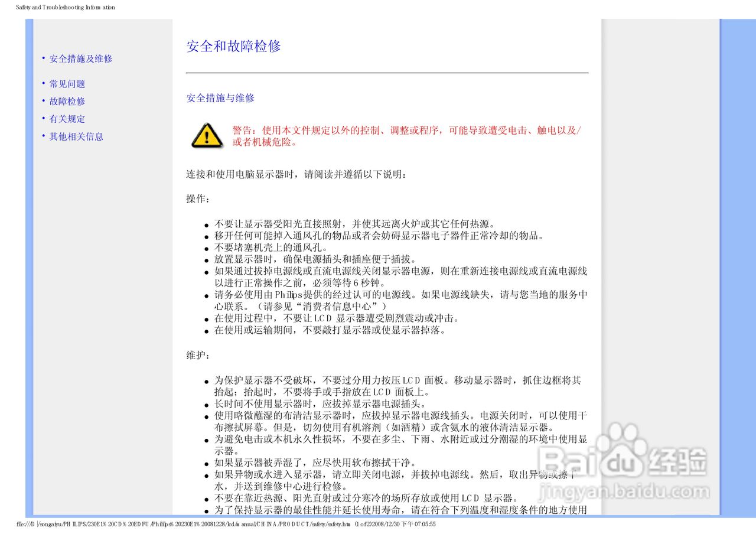Open the 安全措施及维修 sidebar link
756x534 pixels.
click(x=80, y=58)
